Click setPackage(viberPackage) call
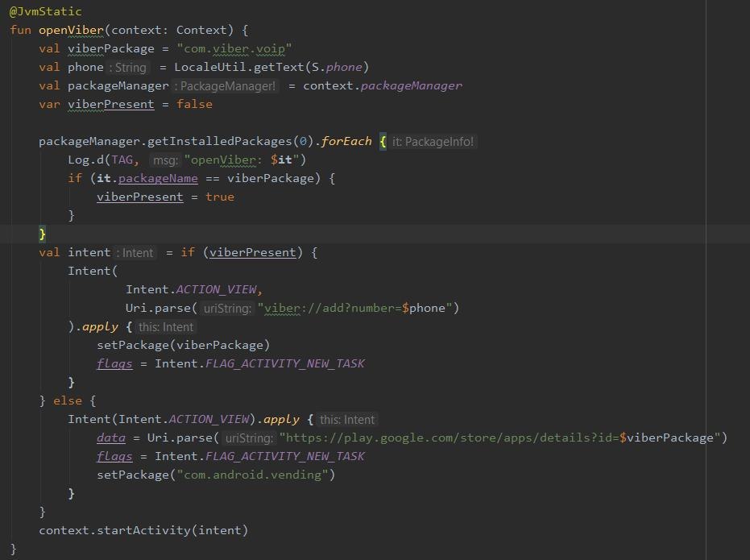The width and height of the screenshot is (750, 560). 183,346
